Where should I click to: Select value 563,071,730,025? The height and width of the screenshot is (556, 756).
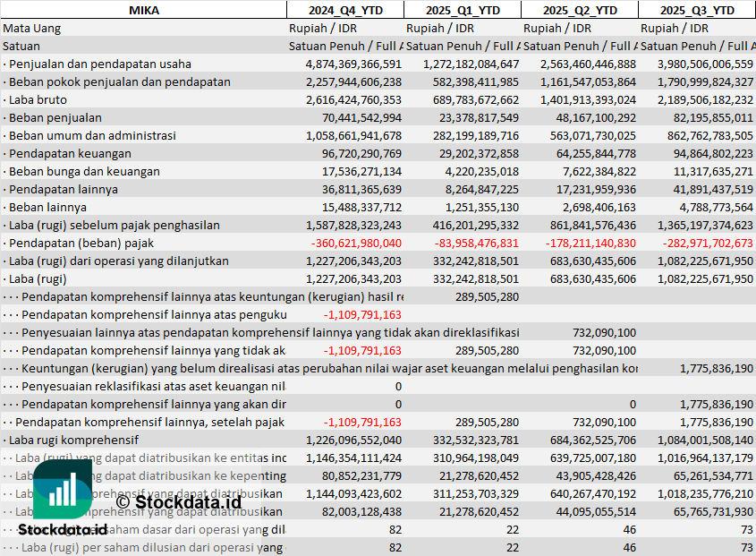(593, 135)
